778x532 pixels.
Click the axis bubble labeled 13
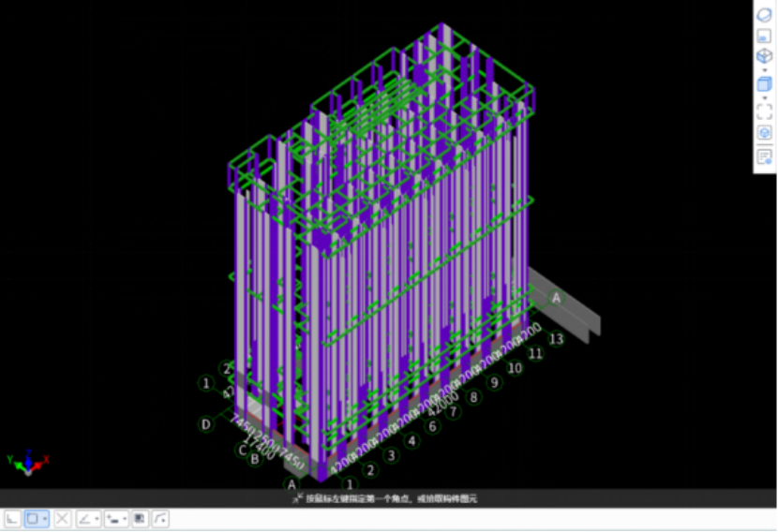(x=556, y=339)
